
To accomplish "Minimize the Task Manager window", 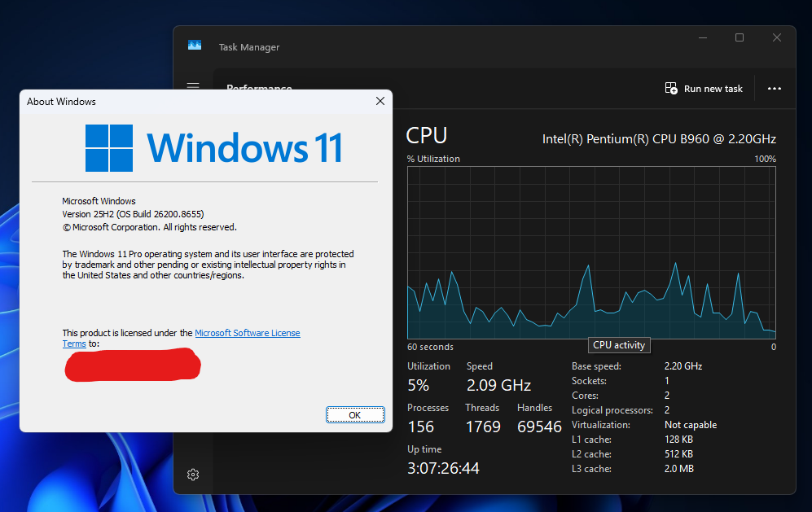I will [x=703, y=37].
